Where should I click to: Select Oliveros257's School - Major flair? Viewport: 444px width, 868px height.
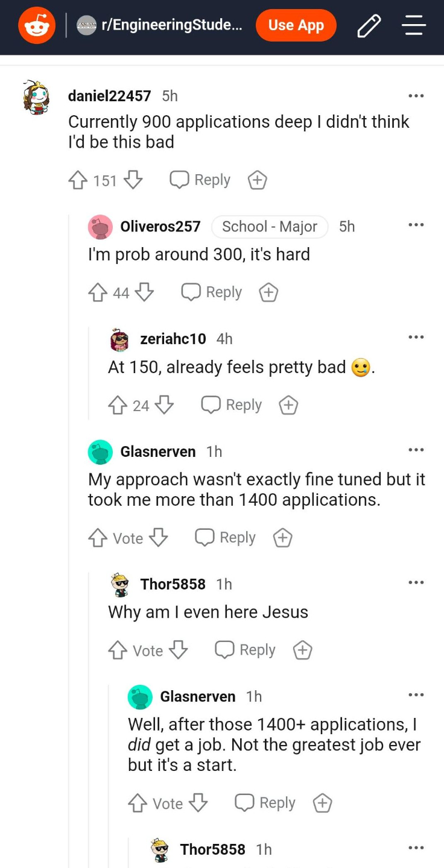[270, 227]
